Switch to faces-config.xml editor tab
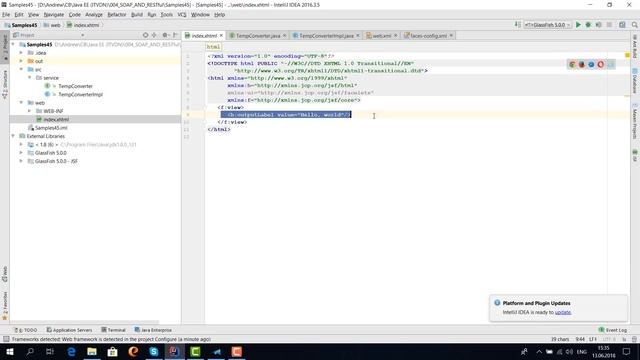 tap(429, 36)
